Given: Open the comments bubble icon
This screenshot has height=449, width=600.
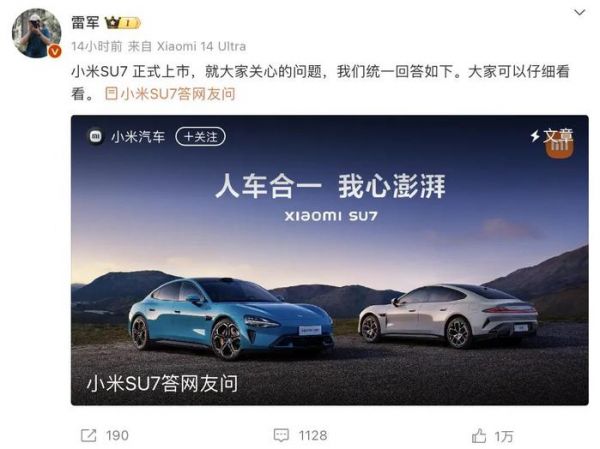Looking at the screenshot, I should 281,436.
